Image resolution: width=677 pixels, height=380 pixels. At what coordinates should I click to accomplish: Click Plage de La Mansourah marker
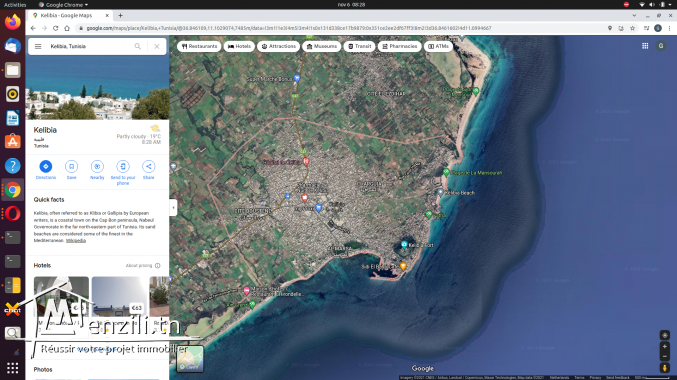pos(446,172)
